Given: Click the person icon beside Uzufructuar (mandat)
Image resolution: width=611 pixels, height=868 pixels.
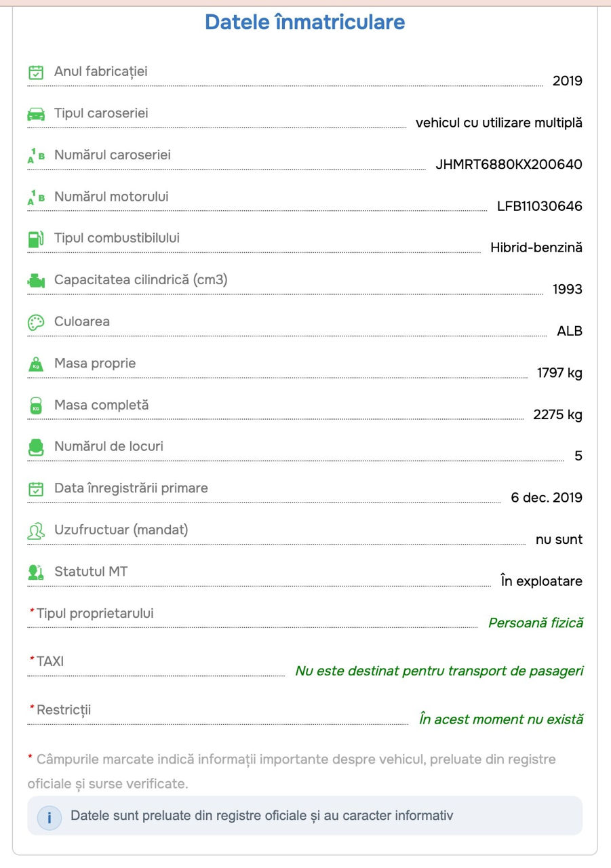Looking at the screenshot, I should pyautogui.click(x=36, y=531).
